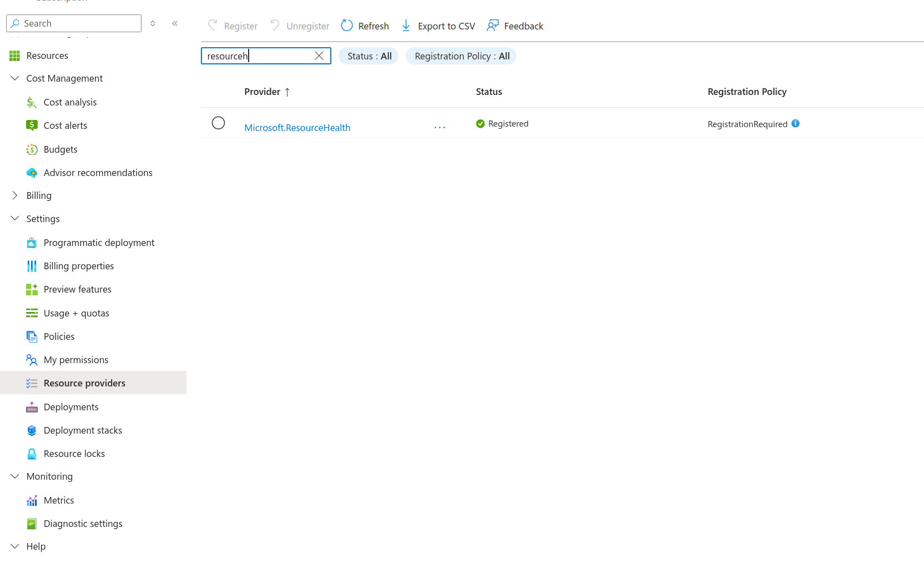924x563 pixels.
Task: Open the Microsoft.ResourceHealth provider link
Action: (297, 128)
